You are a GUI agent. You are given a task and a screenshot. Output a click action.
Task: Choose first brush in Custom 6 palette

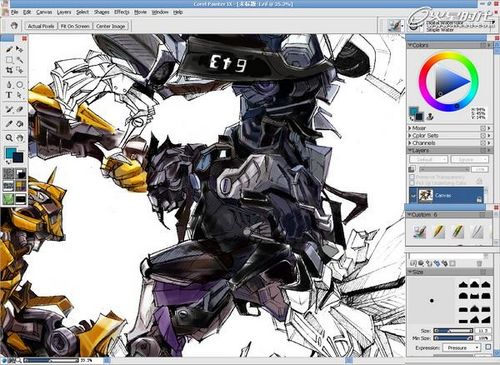[x=420, y=231]
